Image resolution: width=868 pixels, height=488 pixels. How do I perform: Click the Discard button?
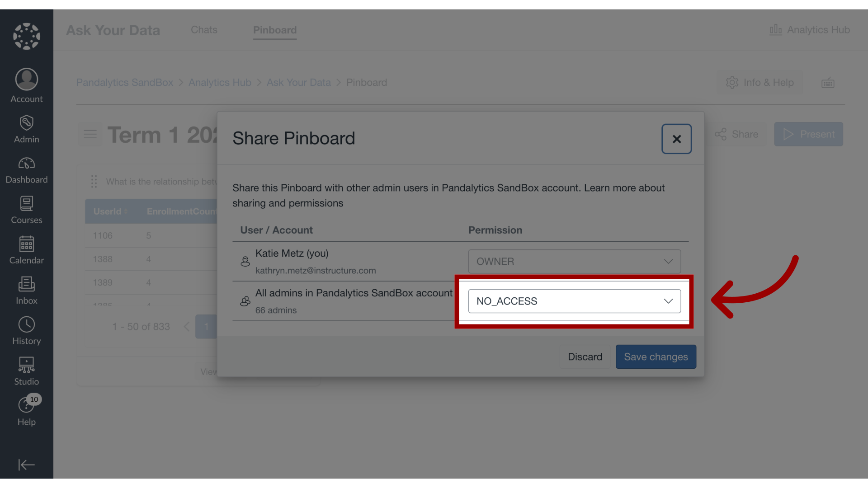click(x=585, y=357)
